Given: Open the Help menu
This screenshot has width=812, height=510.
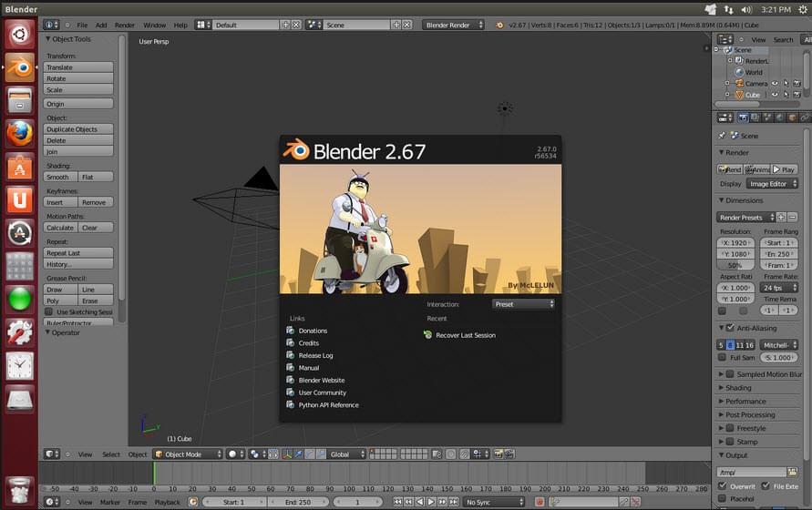Looking at the screenshot, I should pos(180,25).
